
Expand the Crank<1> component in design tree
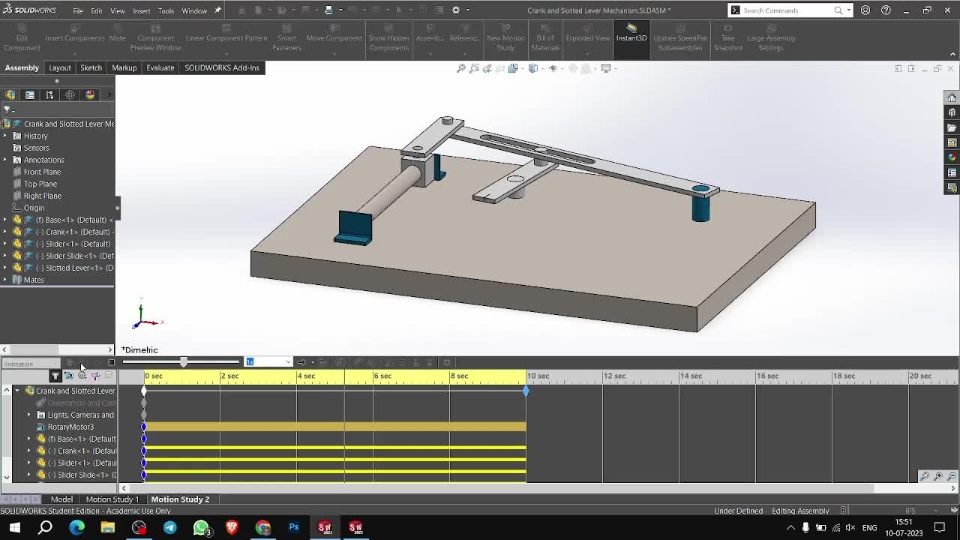(5, 232)
